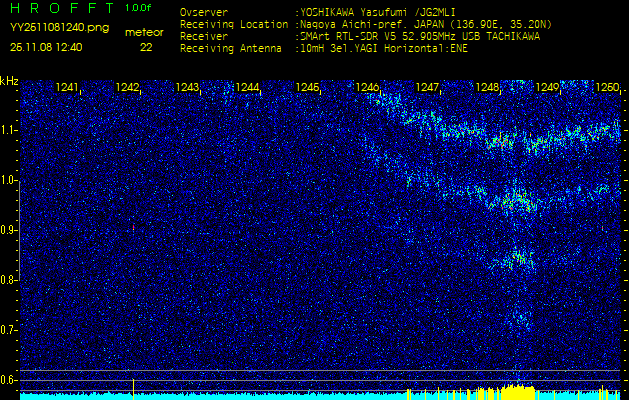Viewport: 629px width, 400px height.
Task: Select the 1242 time marker
Action: tap(127, 88)
